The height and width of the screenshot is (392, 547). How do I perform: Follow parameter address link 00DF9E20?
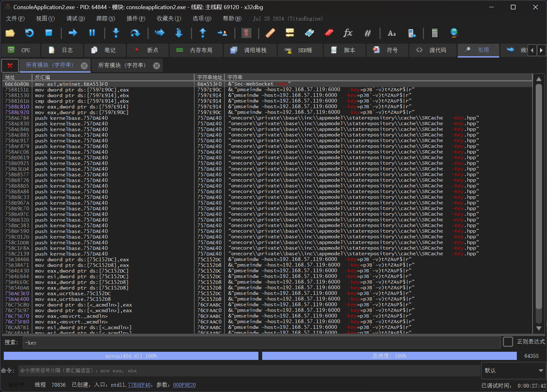(184, 385)
